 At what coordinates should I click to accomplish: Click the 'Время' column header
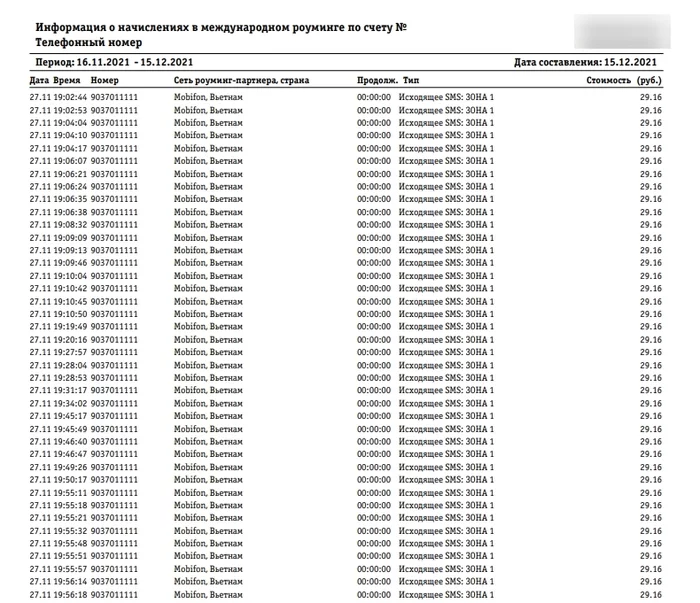(67, 80)
